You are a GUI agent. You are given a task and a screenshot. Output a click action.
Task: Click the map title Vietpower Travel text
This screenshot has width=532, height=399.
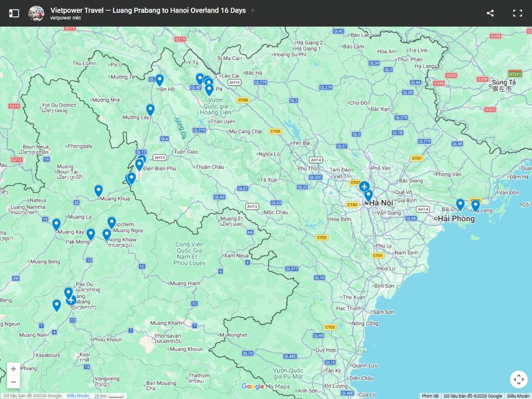pyautogui.click(x=148, y=10)
